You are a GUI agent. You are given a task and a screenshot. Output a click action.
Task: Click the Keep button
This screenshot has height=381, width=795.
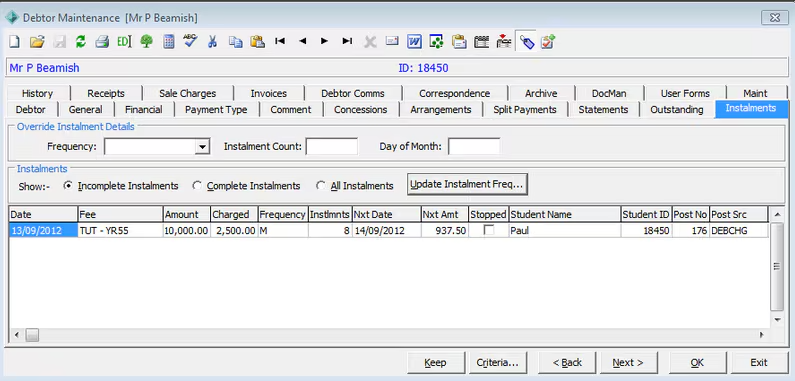[x=436, y=363]
